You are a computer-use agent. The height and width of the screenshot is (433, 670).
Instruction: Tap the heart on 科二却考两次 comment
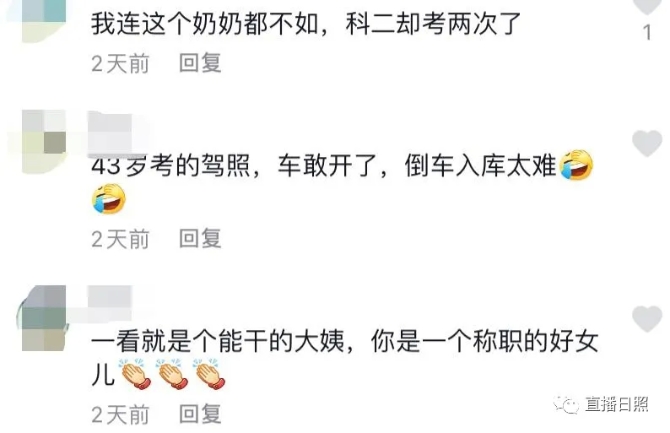pyautogui.click(x=647, y=5)
